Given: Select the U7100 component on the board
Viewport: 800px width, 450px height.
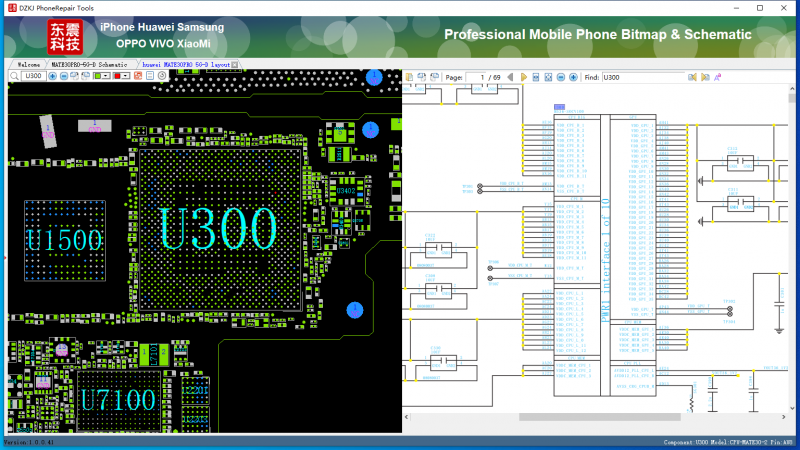Looking at the screenshot, I should 119,400.
